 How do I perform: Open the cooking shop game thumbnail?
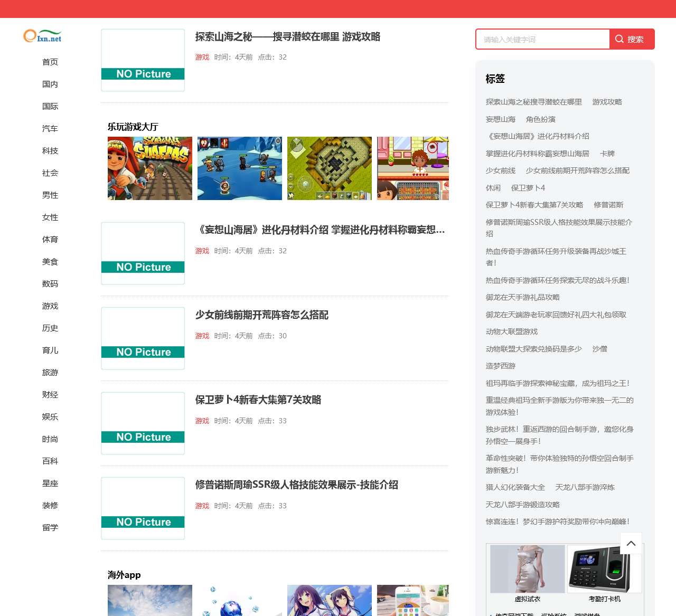click(x=413, y=168)
